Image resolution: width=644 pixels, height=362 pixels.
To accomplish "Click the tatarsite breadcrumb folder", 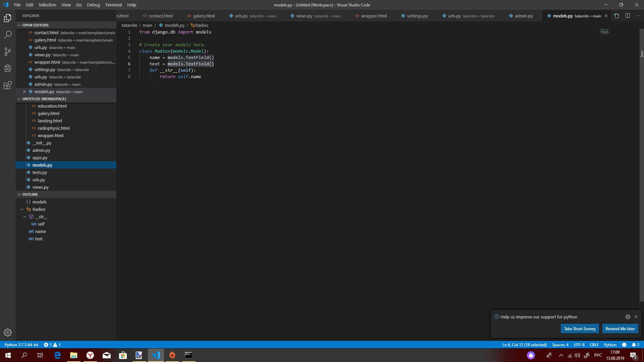I will (129, 25).
